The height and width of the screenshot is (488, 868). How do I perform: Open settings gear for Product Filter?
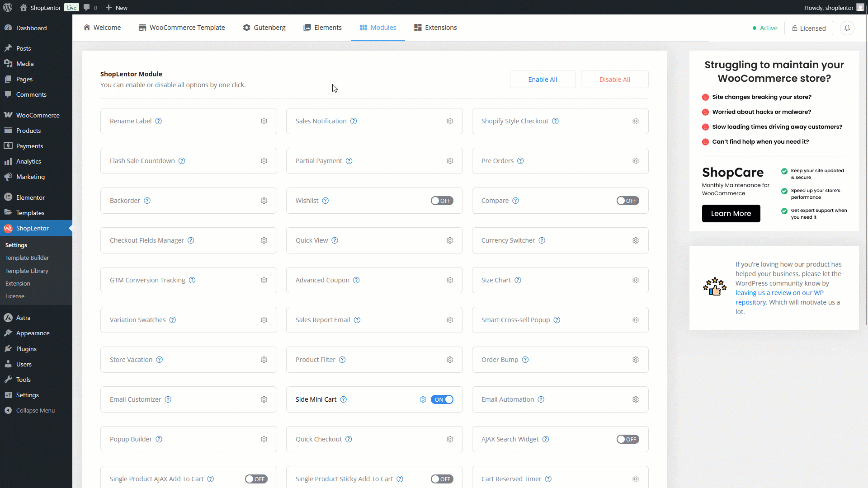point(450,360)
